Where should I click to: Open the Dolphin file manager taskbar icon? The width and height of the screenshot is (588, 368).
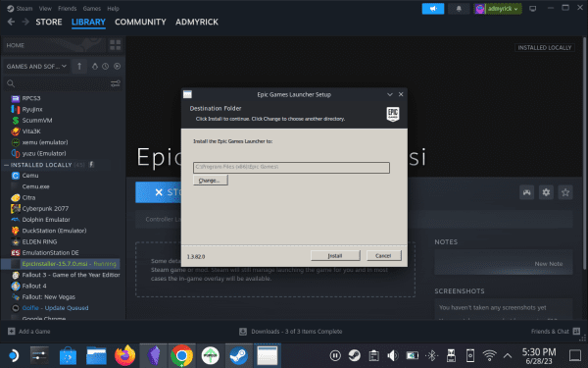(x=96, y=355)
